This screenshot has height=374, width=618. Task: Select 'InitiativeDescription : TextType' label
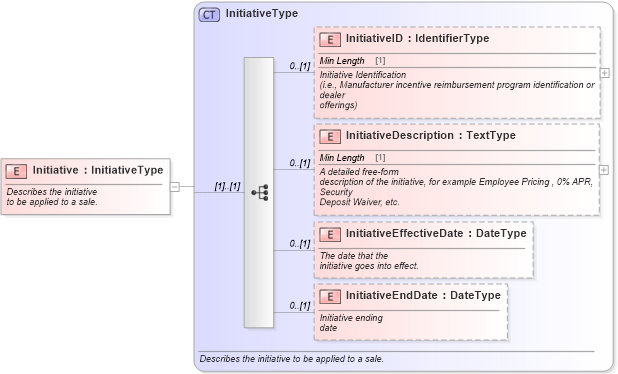431,135
